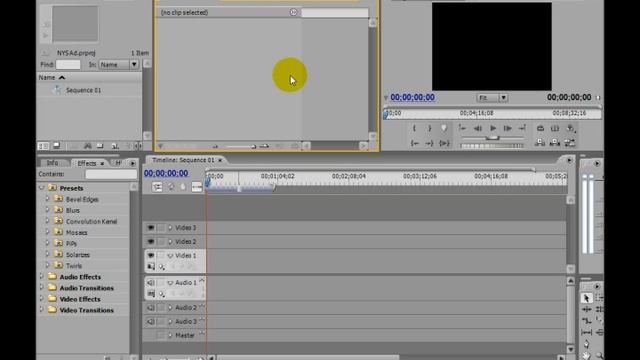Toggle lock box on Video 2 track
The height and width of the screenshot is (360, 640).
coord(161,242)
